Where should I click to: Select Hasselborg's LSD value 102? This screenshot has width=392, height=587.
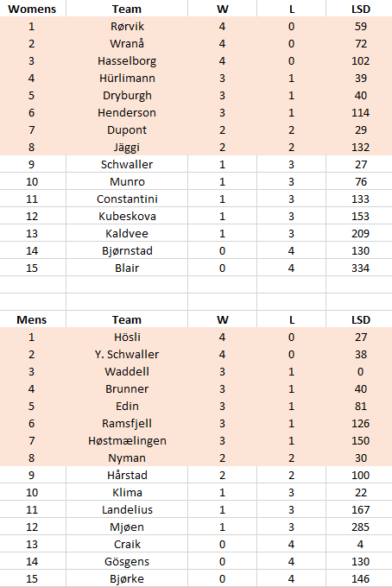pyautogui.click(x=360, y=60)
